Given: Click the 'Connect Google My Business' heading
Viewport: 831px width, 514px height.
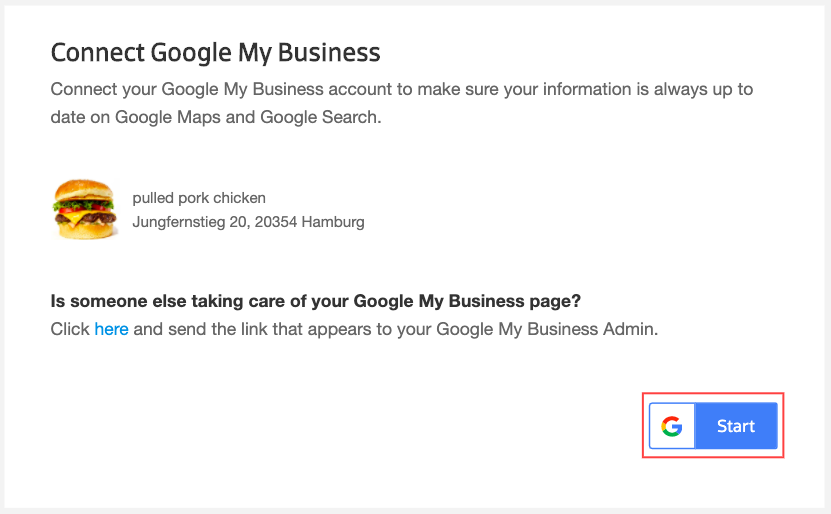Looking at the screenshot, I should (x=215, y=52).
